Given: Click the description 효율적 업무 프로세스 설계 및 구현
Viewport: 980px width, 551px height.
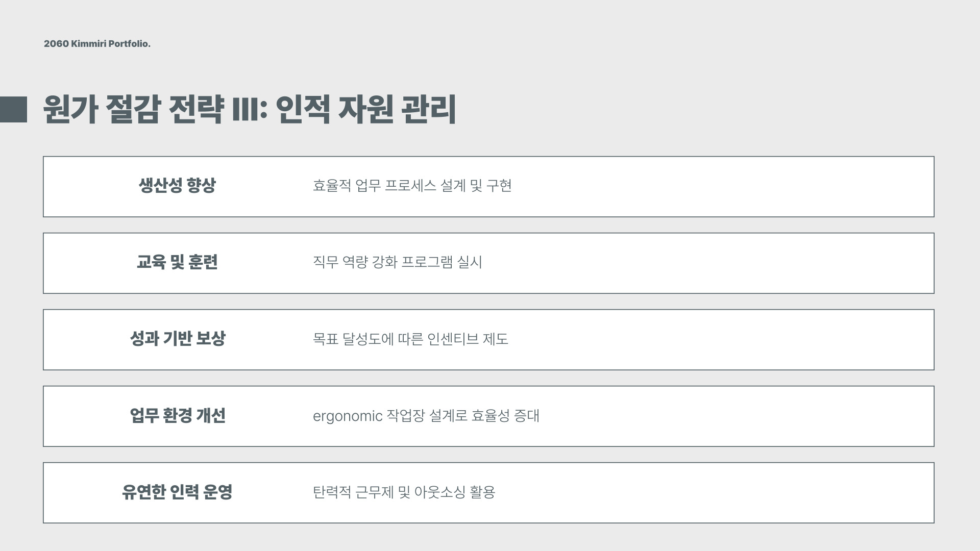Looking at the screenshot, I should pyautogui.click(x=412, y=186).
